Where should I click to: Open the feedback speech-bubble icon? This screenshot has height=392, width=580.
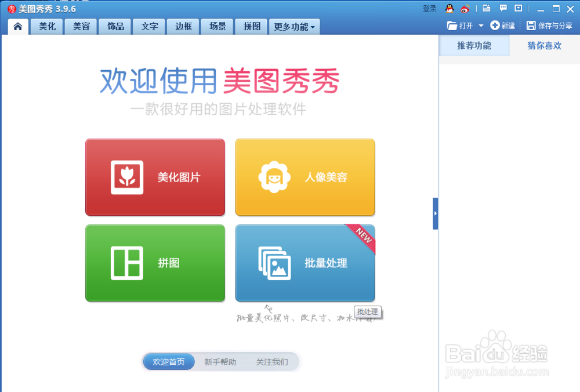pyautogui.click(x=503, y=8)
